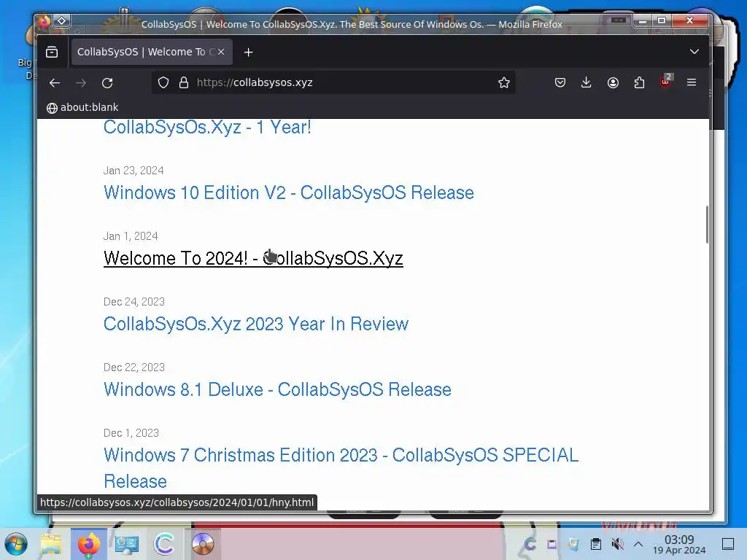Viewport: 747px width, 560px height.
Task: Switch to Firefox in the taskbar
Action: tap(88, 544)
